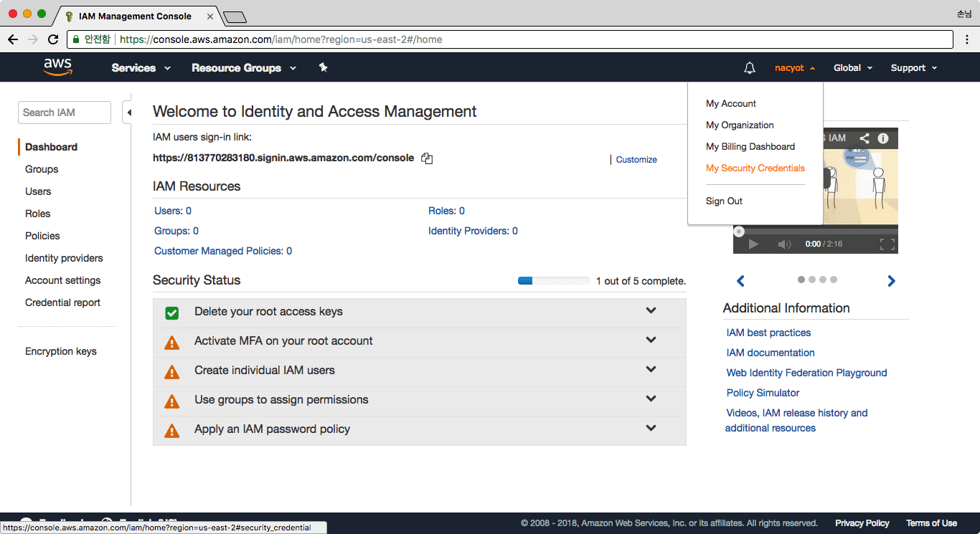Viewport: 980px width, 534px height.
Task: Click warning icon beside Use groups
Action: [171, 401]
